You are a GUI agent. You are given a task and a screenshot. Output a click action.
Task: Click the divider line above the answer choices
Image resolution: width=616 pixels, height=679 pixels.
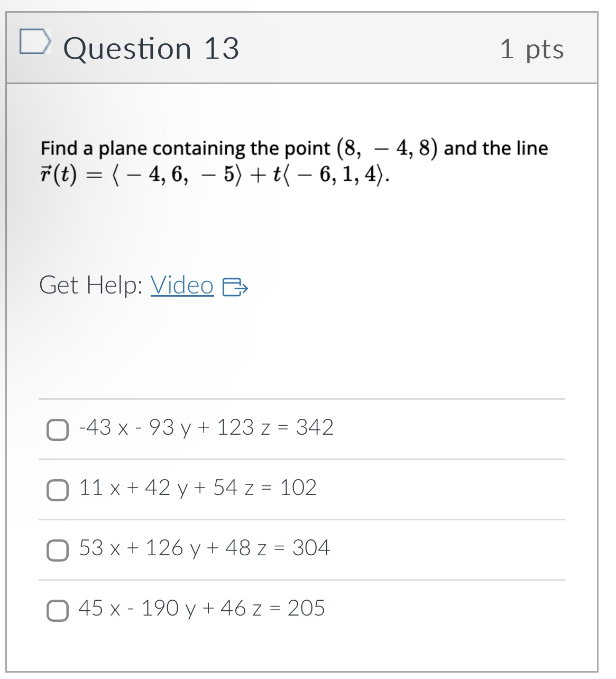coord(301,398)
